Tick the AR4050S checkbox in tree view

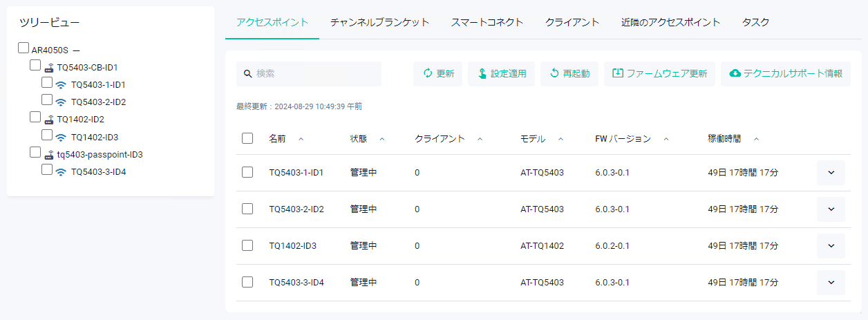23,48
